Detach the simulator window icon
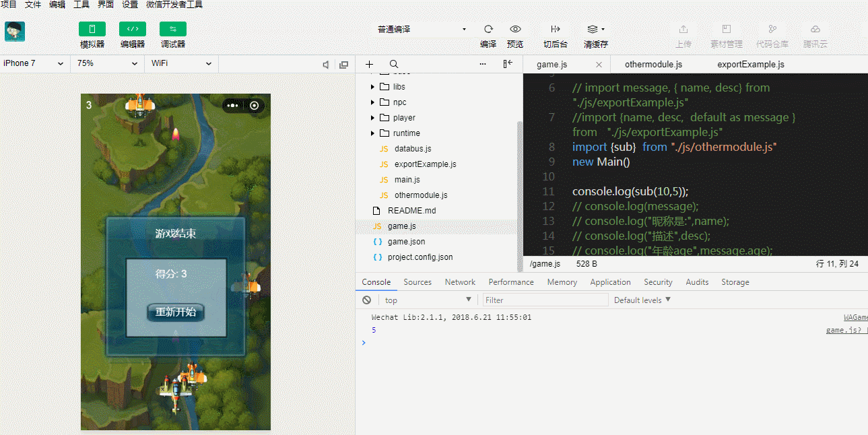This screenshot has height=435, width=868. coord(344,65)
